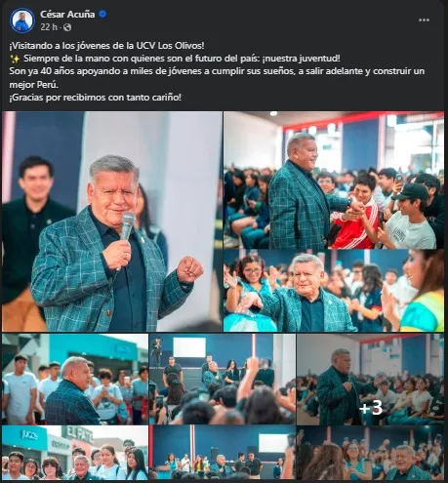Open group photo near the JUGOS sign

click(75, 453)
